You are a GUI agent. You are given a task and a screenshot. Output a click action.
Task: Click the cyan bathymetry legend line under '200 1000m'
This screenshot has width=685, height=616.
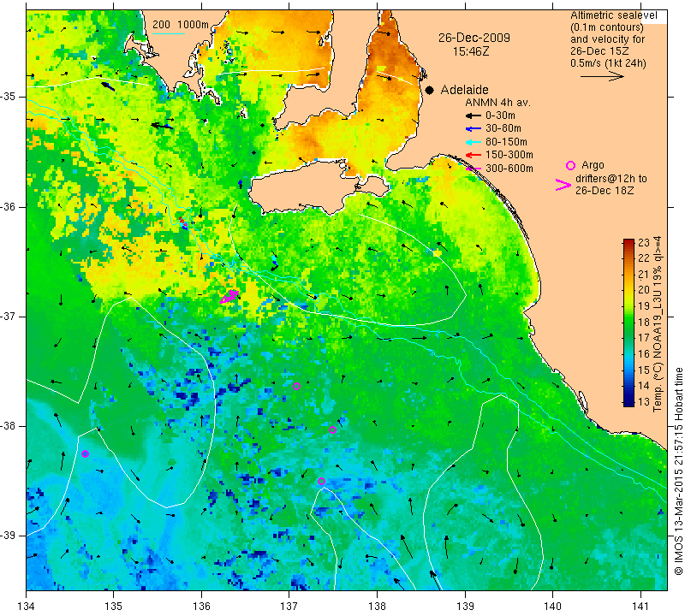coord(169,33)
